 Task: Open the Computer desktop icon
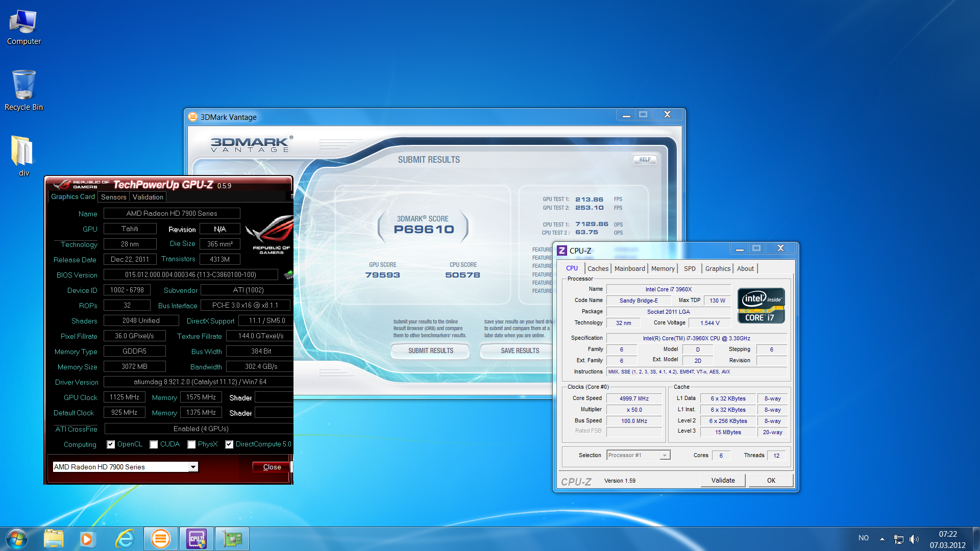(x=23, y=28)
